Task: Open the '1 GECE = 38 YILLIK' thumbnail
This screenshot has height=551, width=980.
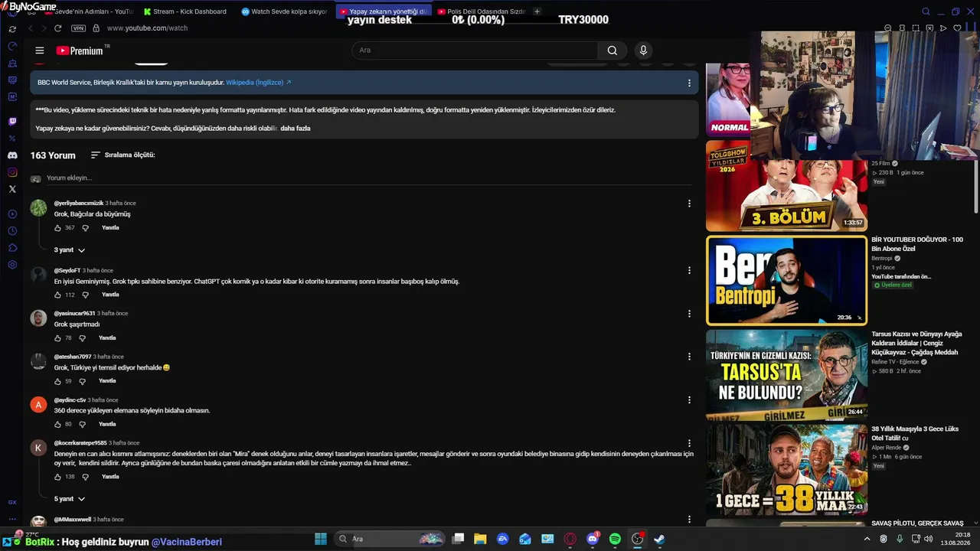Action: pyautogui.click(x=786, y=470)
